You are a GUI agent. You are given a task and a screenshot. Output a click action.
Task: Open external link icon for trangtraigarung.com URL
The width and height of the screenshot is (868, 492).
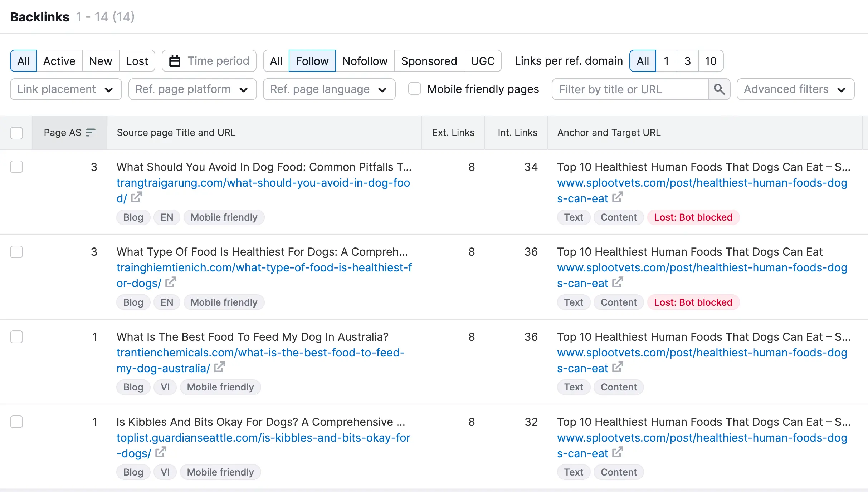point(136,197)
